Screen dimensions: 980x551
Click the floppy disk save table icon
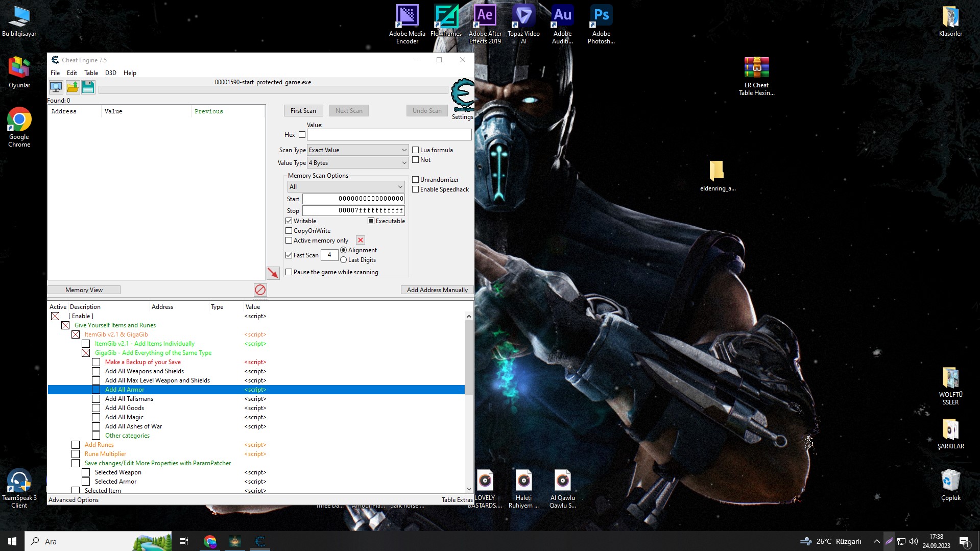(x=88, y=87)
